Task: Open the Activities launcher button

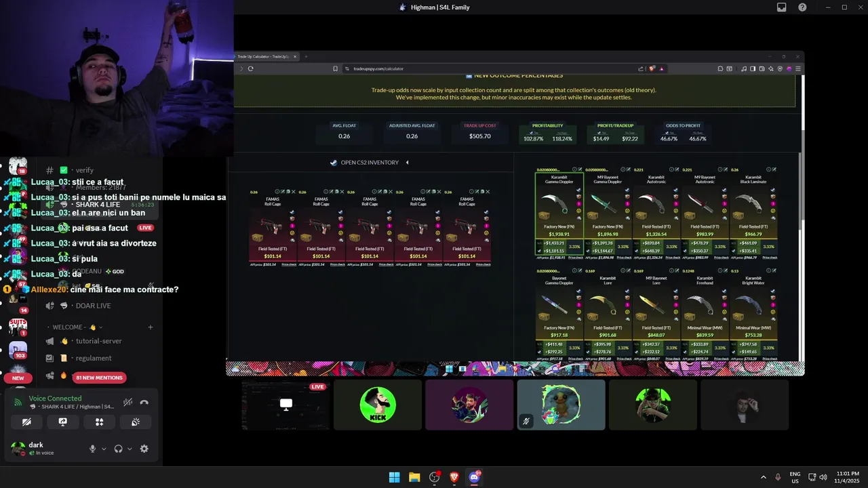Action: coord(99,422)
